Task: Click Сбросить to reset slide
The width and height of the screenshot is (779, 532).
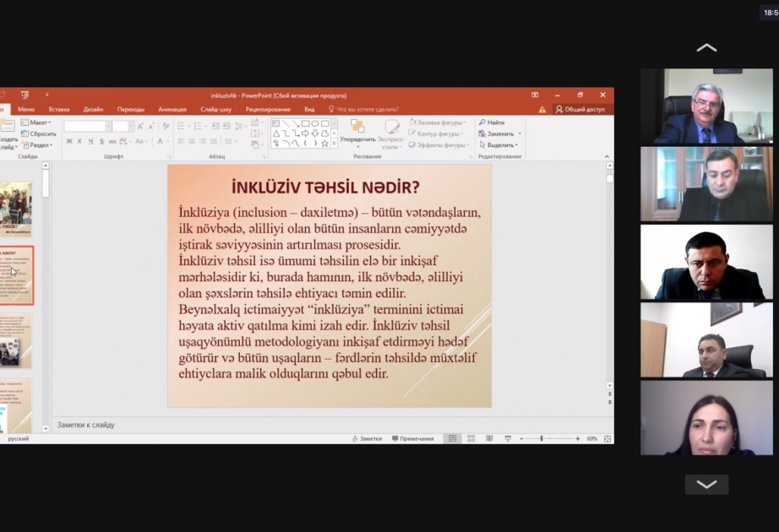Action: 39,133
